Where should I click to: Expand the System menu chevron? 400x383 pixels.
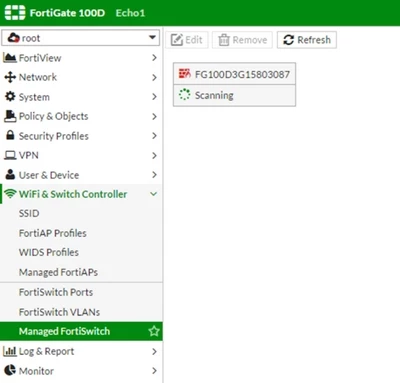tap(154, 97)
